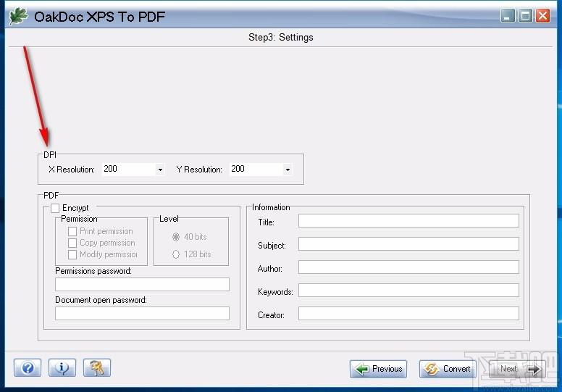The image size is (562, 392).
Task: Start conversion with the Convert button
Action: click(x=448, y=369)
